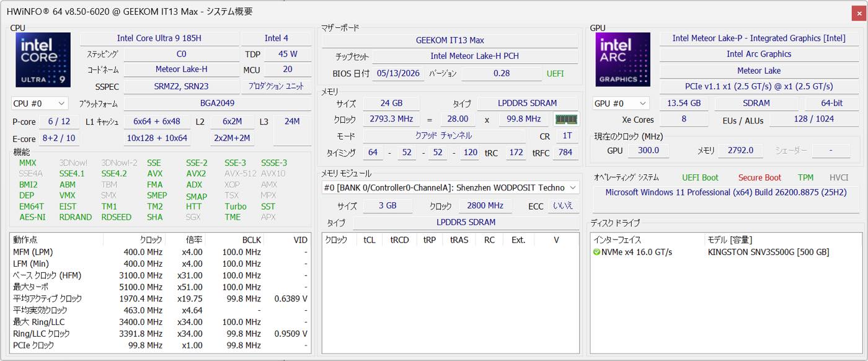Click the BIOS version 0.28 value
The height and width of the screenshot is (361, 868).
pos(502,73)
